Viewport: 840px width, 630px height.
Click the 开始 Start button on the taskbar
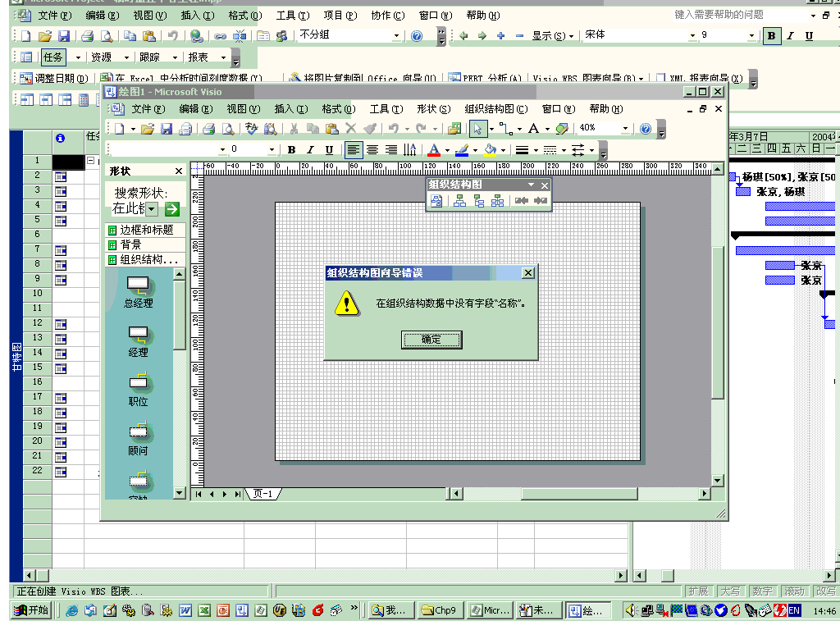(32, 610)
